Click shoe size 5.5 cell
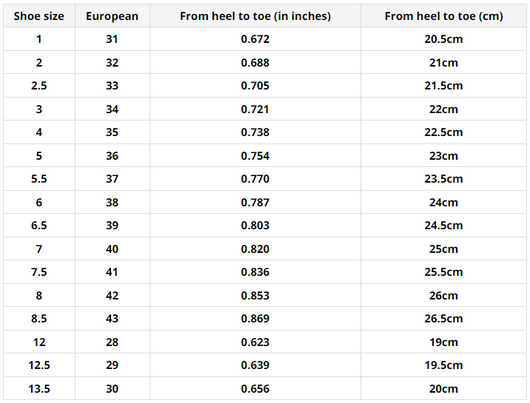 (x=39, y=179)
